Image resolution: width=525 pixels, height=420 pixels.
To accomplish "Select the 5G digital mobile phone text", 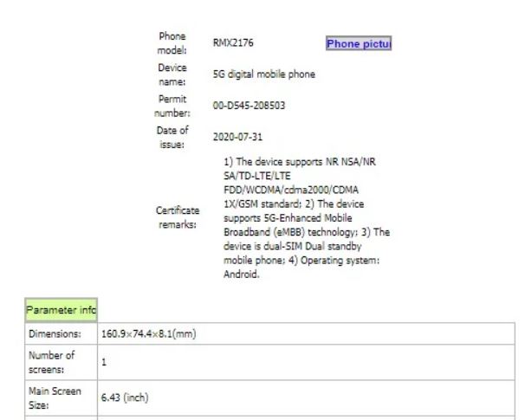I will click(263, 74).
